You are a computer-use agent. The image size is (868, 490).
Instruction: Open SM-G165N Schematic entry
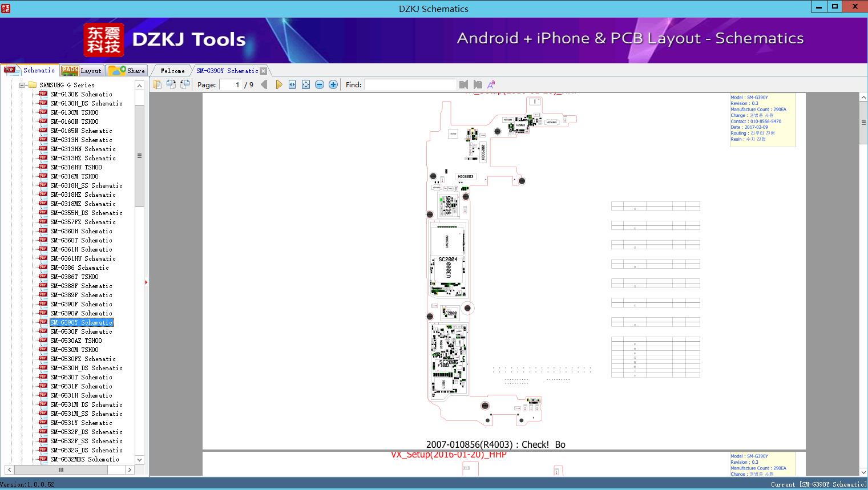coord(81,131)
